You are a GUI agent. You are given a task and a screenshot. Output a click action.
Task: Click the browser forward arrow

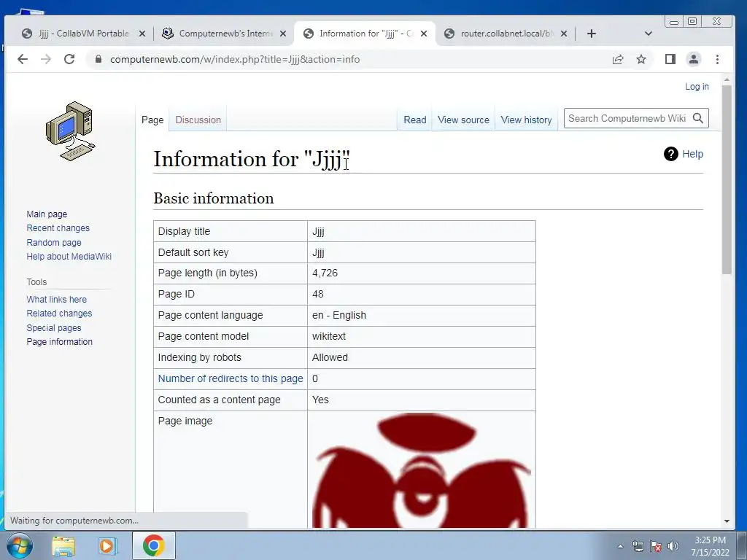click(x=46, y=59)
